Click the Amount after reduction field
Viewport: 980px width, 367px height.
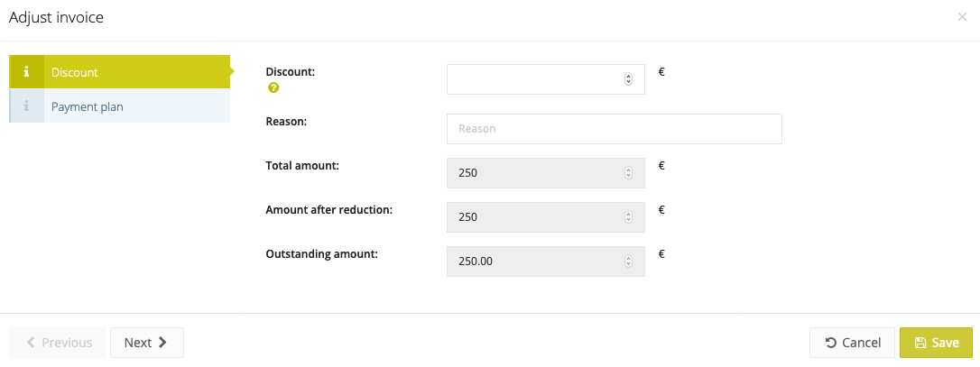tap(546, 217)
